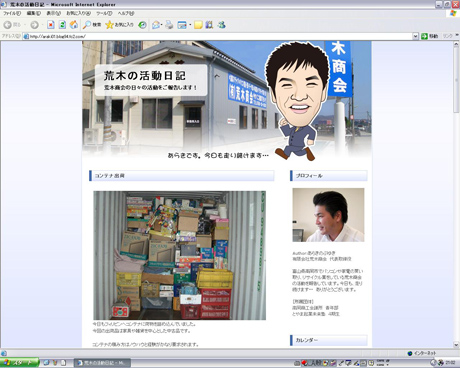Image resolution: width=460 pixels, height=368 pixels.
Task: Click the vertical scrollbar up arrow
Action: [x=456, y=44]
